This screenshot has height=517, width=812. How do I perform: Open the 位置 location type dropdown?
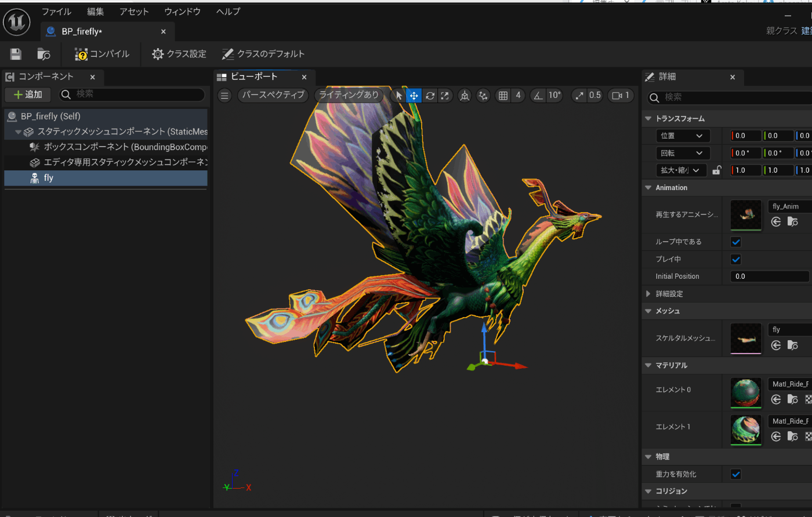point(683,136)
